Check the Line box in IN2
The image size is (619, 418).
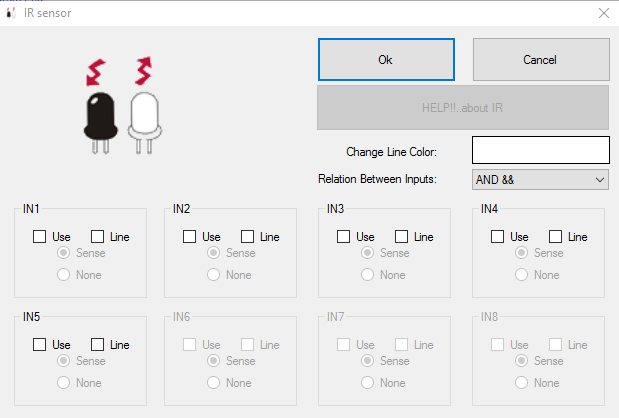coord(248,237)
